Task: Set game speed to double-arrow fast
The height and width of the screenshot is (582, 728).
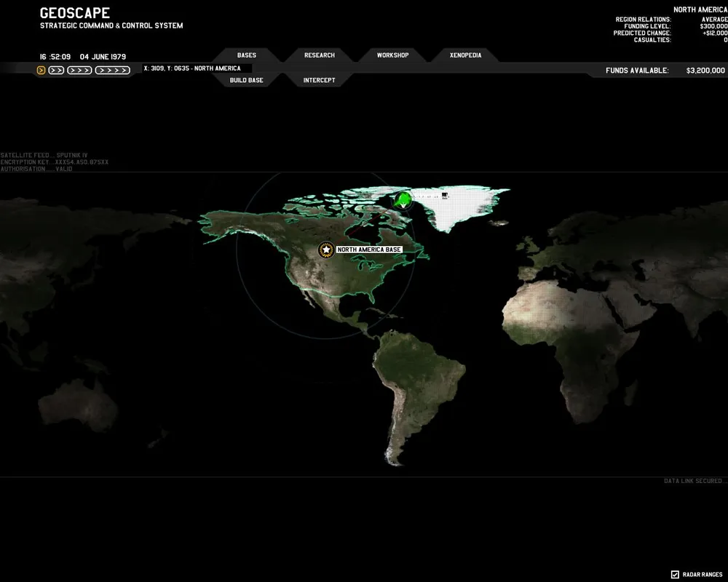Action: [x=56, y=70]
